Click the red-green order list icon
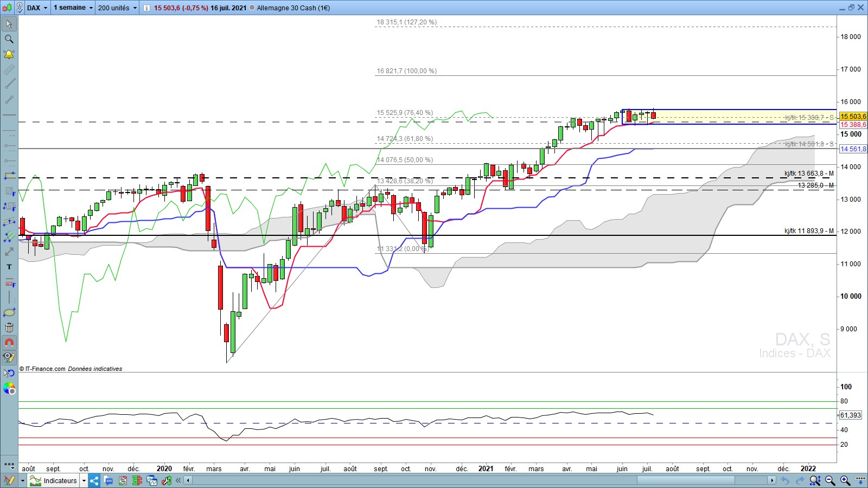868x488 pixels. coord(123,480)
